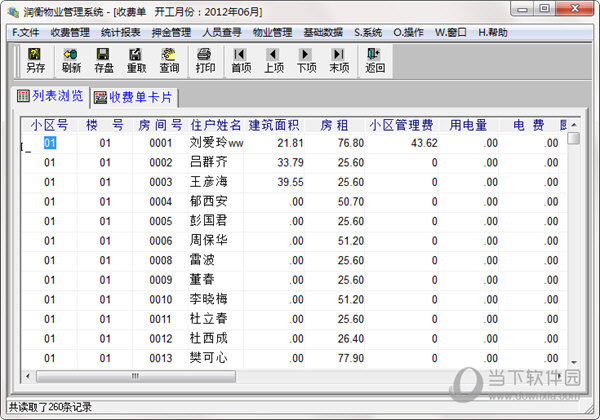Image resolution: width=600 pixels, height=420 pixels.
Task: Click the 房租 column header
Action: coord(334,125)
